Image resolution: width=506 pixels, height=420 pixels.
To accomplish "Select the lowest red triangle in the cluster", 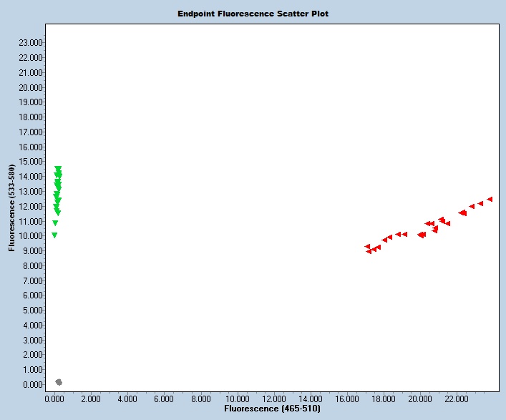I will coord(369,251).
